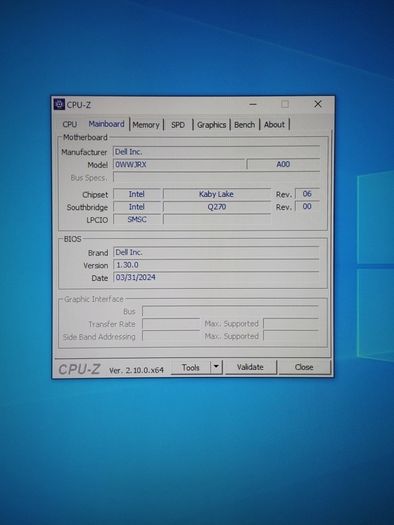Open the Bench tab
Screen dimensions: 394x525
click(244, 125)
